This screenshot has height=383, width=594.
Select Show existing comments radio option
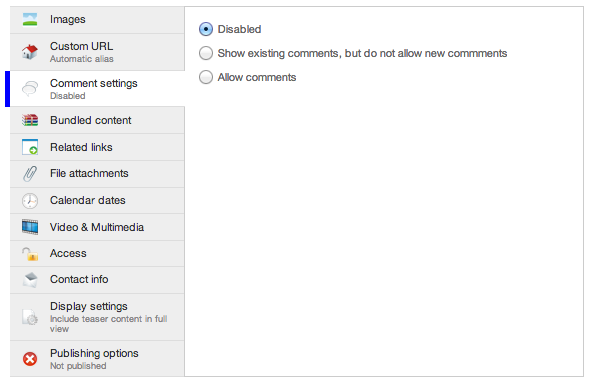206,53
